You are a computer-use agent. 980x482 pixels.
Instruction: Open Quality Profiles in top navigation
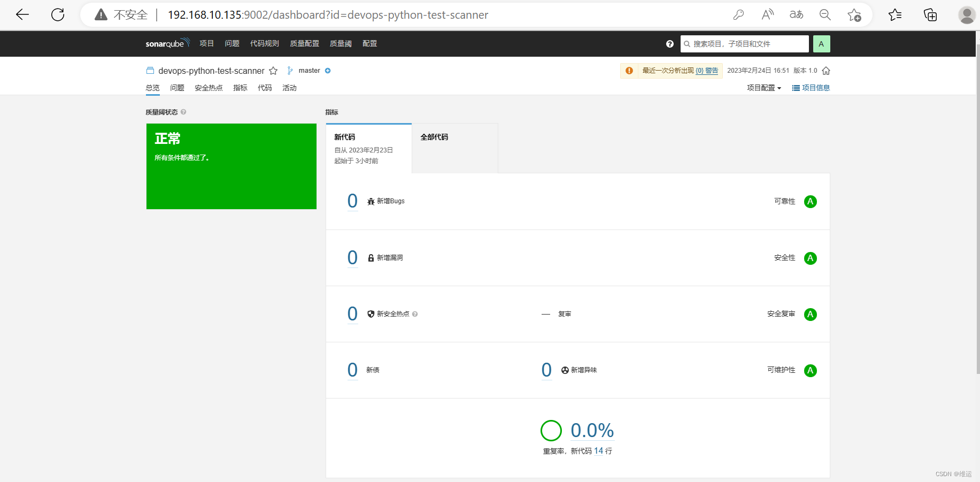point(305,44)
